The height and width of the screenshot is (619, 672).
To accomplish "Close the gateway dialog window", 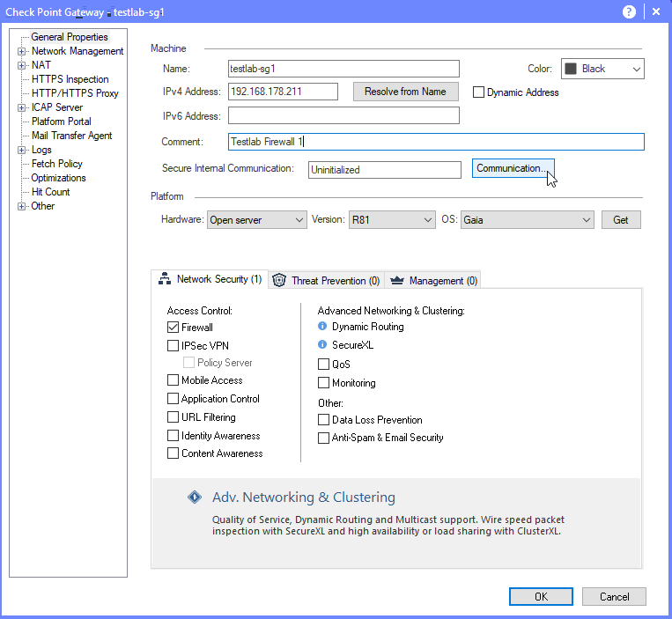I will click(656, 11).
